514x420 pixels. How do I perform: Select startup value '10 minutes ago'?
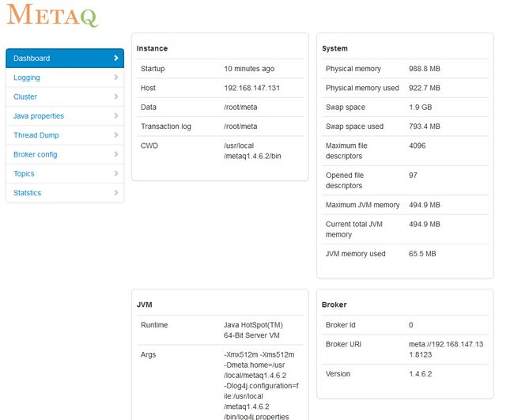point(249,69)
